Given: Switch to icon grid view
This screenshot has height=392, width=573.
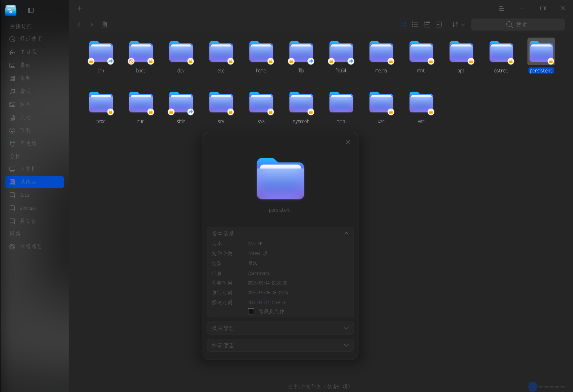Looking at the screenshot, I should click(403, 24).
